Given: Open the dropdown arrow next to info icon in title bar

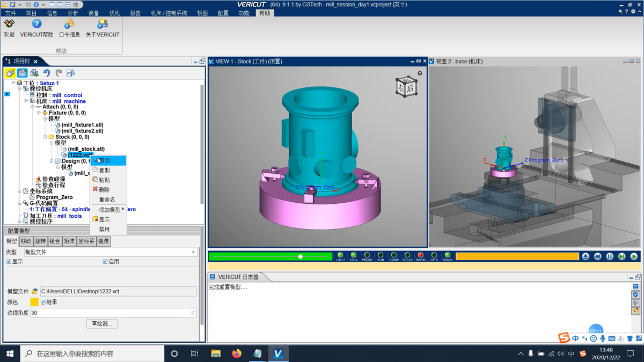Looking at the screenshot, I should [42, 4].
